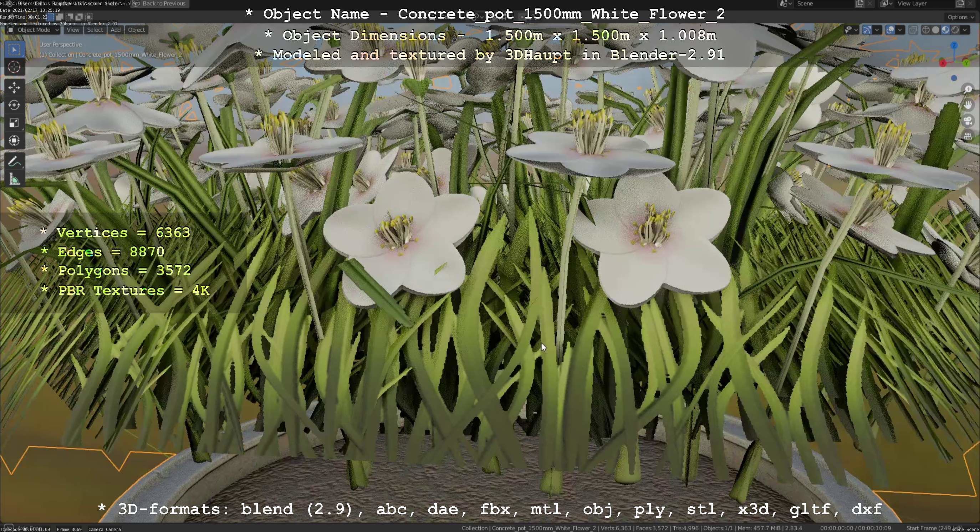Activate the Rotate tool
Image resolution: width=980 pixels, height=532 pixels.
click(14, 105)
